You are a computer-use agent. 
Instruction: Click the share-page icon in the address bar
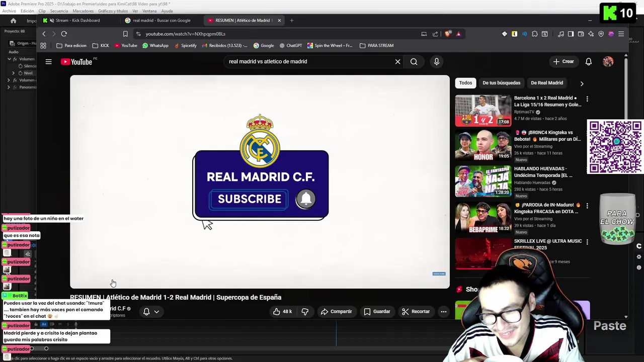pos(435,34)
